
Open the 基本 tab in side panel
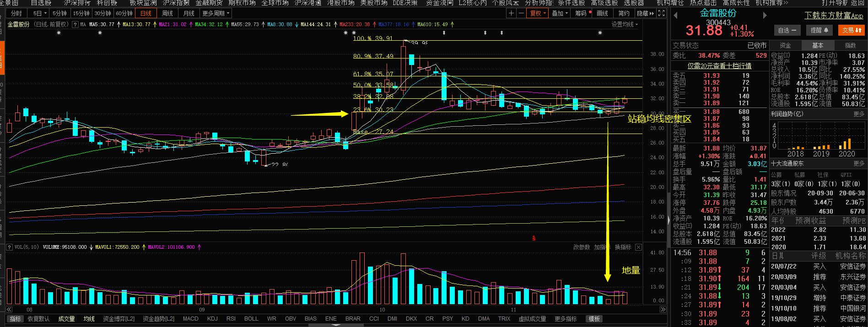tap(818, 45)
